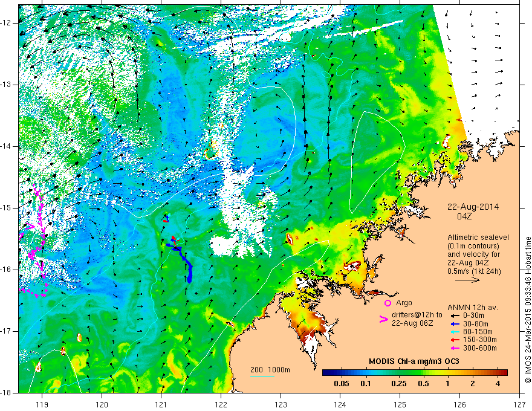Image resolution: width=532 pixels, height=411 pixels.
Task: Click the '(0.1m contours)' text
Action: 474,246
